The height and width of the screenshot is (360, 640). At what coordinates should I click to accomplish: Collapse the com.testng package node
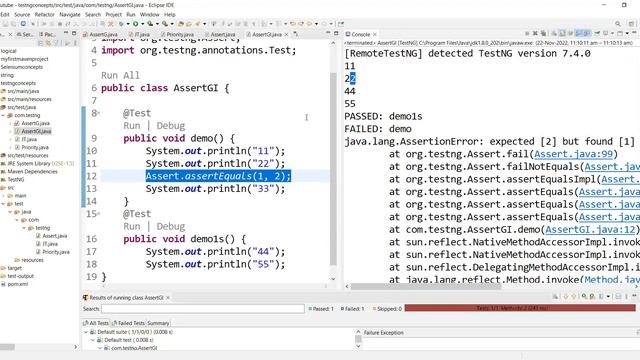coord(3,116)
